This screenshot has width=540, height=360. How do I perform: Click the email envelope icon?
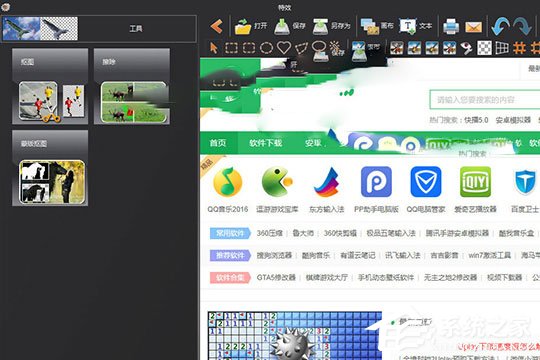click(x=474, y=27)
